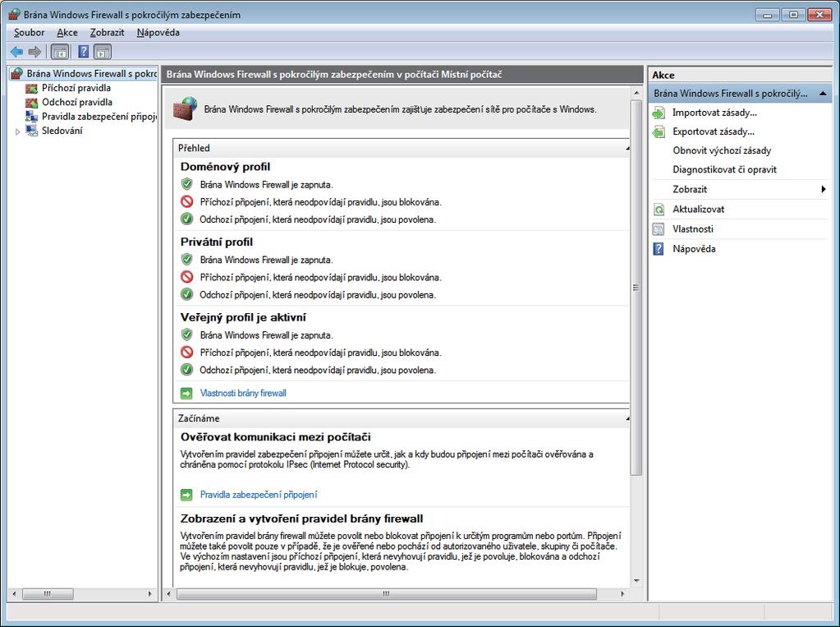The width and height of the screenshot is (840, 627).
Task: Click the Vlastnosti properties icon
Action: (x=659, y=229)
